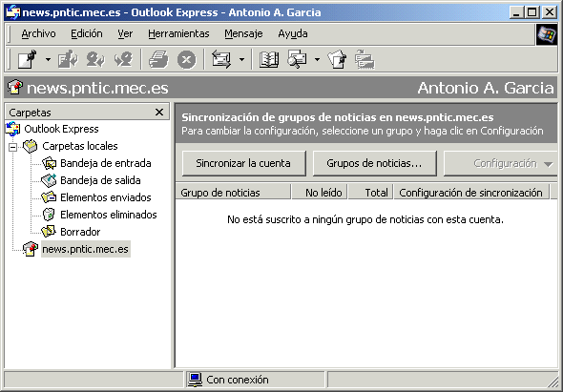563x392 pixels.
Task: Click the Reply to sender icon
Action: (x=95, y=59)
